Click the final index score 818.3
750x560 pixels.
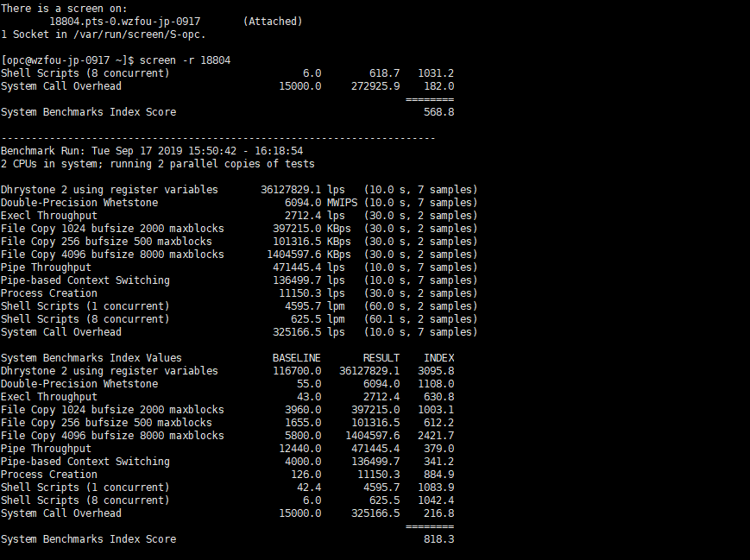[438, 539]
